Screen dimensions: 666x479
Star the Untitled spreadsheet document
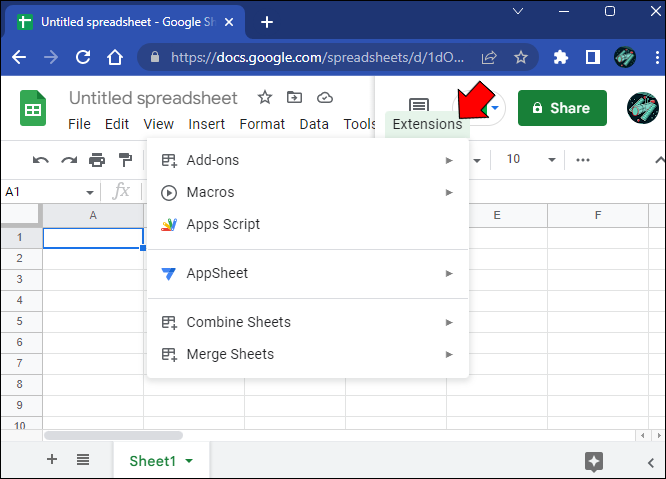[265, 98]
